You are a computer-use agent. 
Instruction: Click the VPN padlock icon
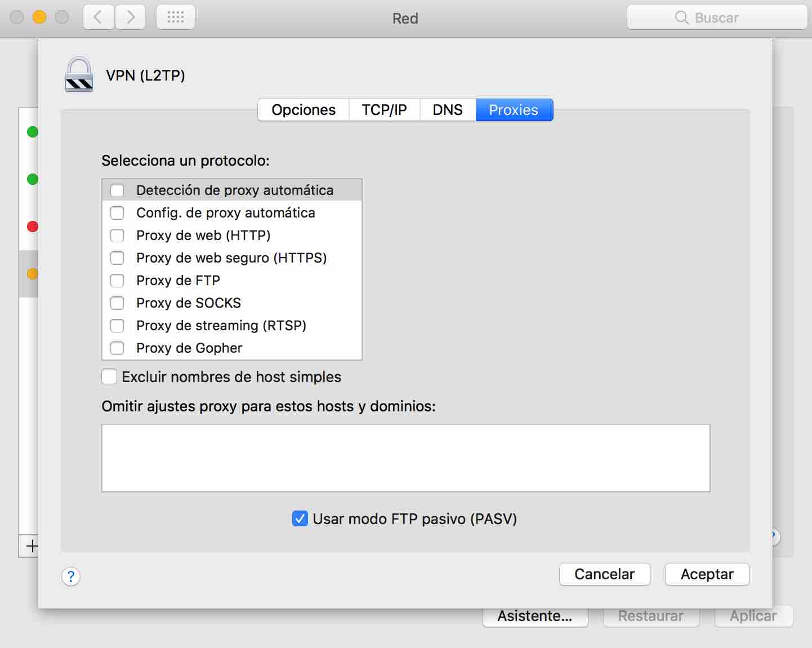point(79,75)
